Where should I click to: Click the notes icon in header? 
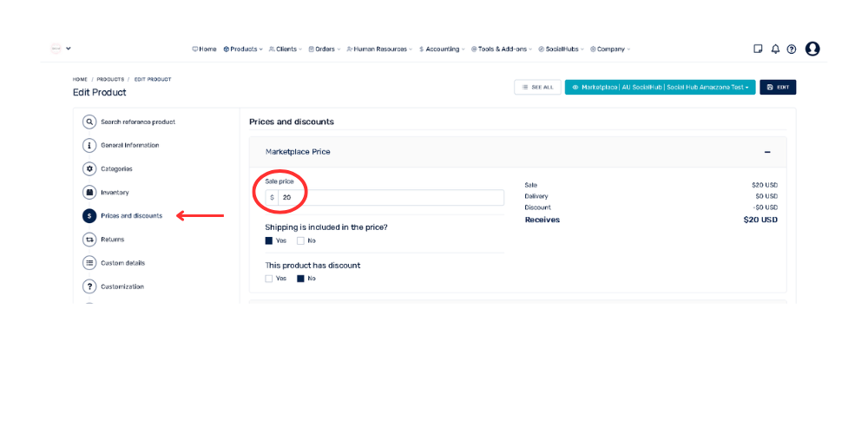[758, 49]
